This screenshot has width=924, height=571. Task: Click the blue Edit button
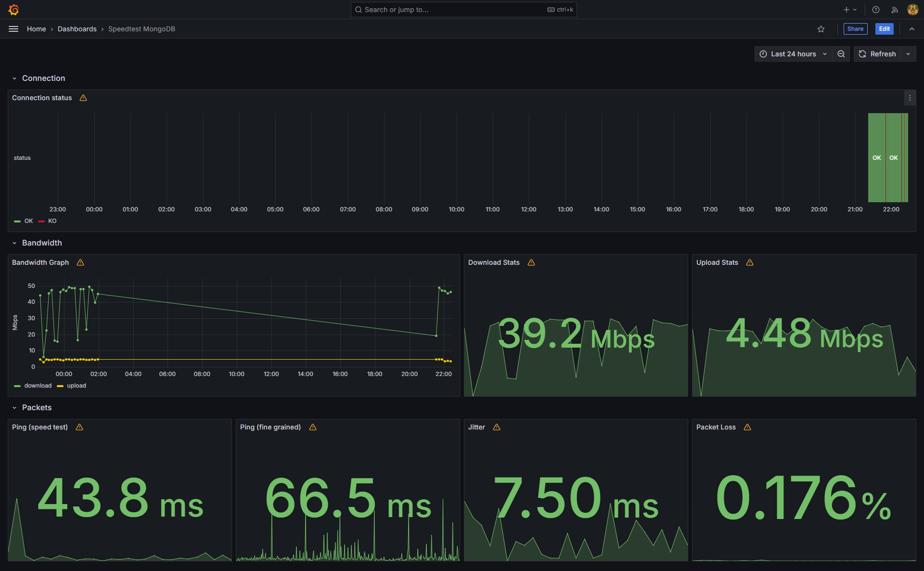tap(884, 29)
